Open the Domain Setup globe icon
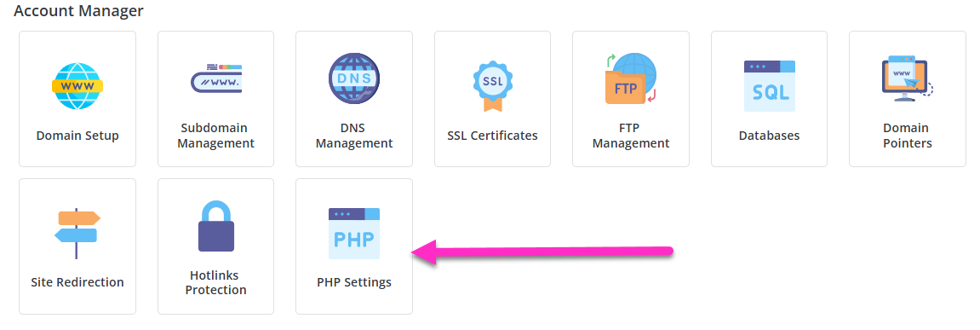Viewport: 980px width, 330px height. (77, 86)
